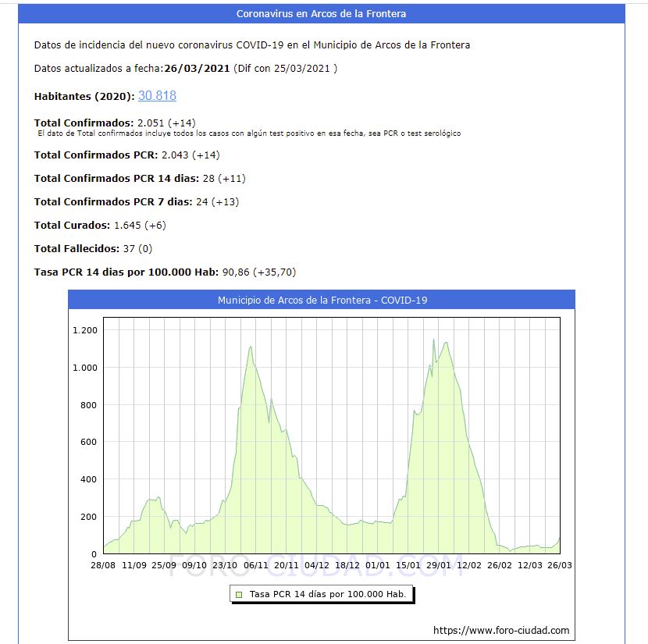
Task: Click the 'Municipio de Arcos de la Frontera - COVID-19' chart title
Action: tap(322, 300)
